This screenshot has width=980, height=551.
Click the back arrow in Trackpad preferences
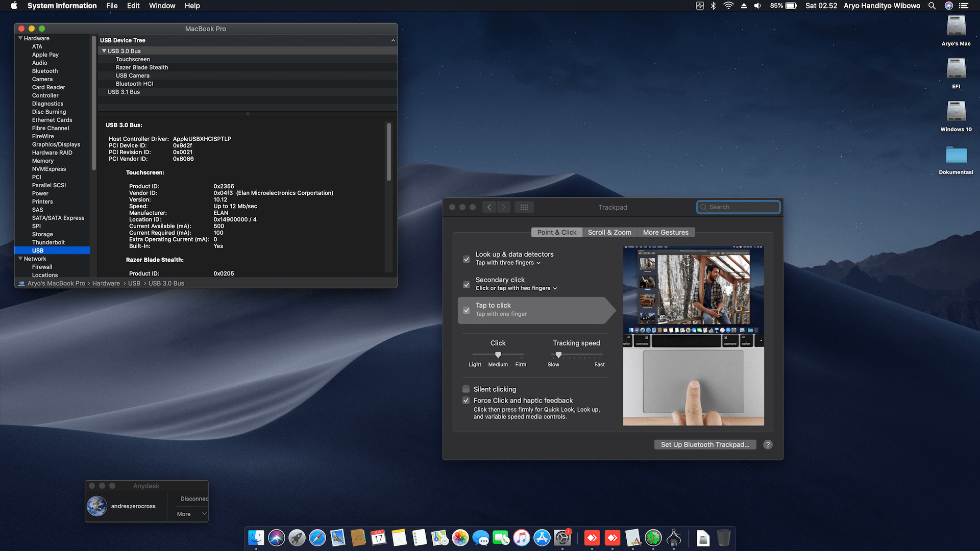[x=489, y=207]
